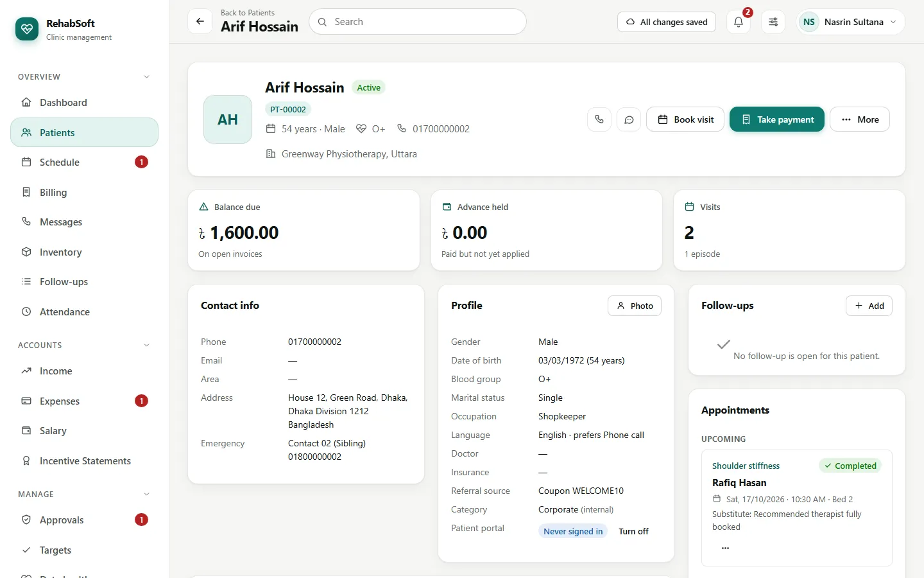Click the Photo button in Profile

[x=635, y=306]
